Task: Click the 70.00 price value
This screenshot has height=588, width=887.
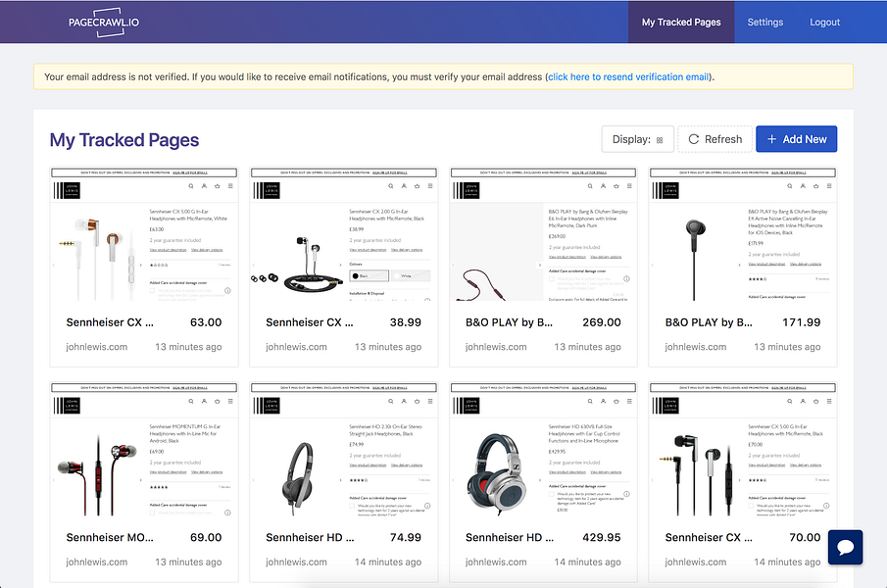Action: [x=805, y=538]
